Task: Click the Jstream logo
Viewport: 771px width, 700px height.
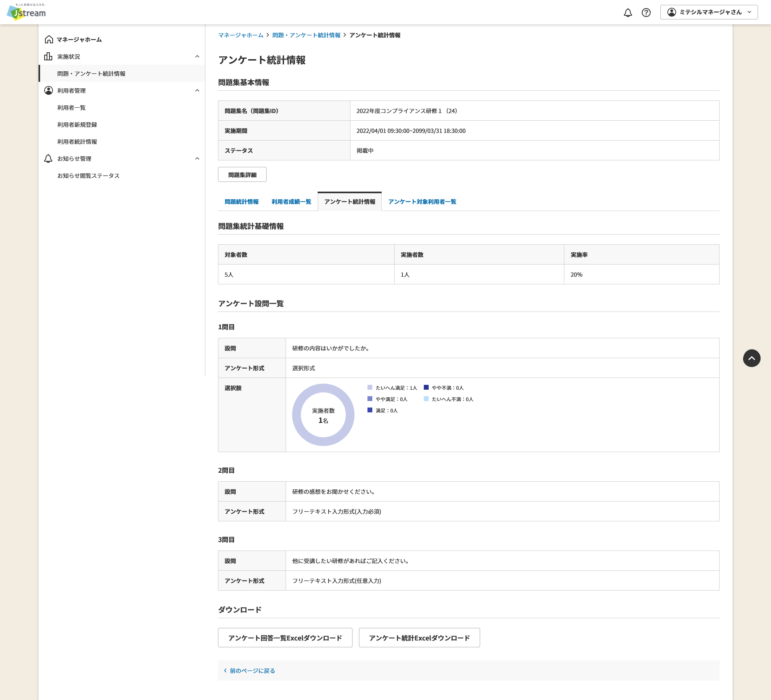Action: tap(27, 12)
